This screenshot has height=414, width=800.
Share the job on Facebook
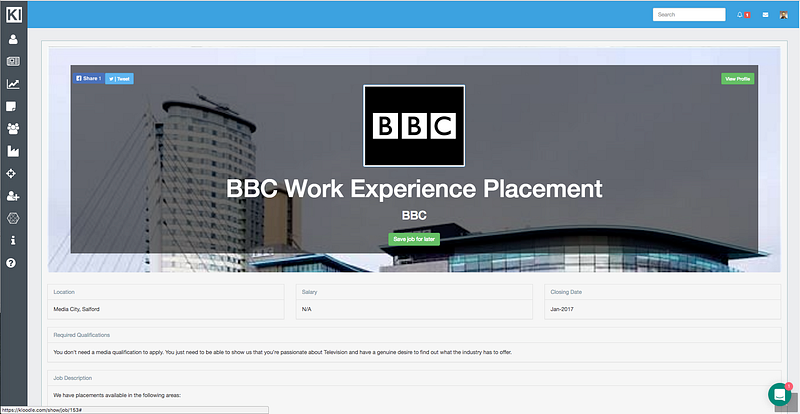click(x=89, y=79)
